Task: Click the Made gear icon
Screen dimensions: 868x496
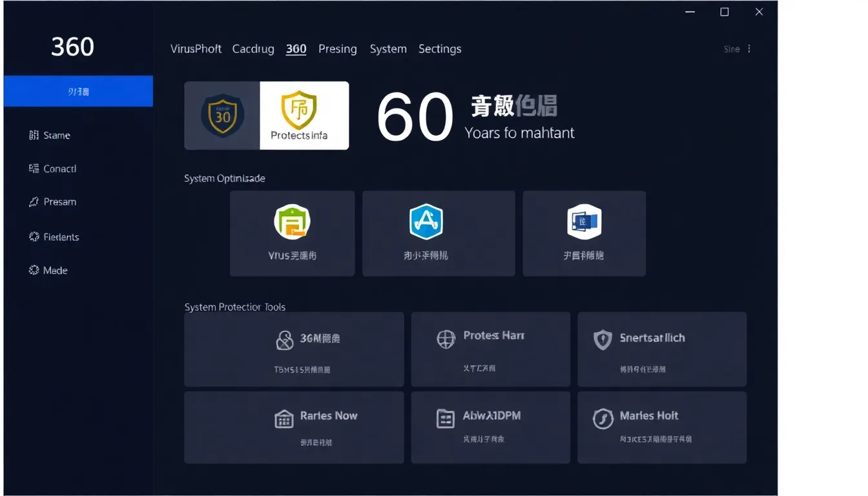Action: 34,270
